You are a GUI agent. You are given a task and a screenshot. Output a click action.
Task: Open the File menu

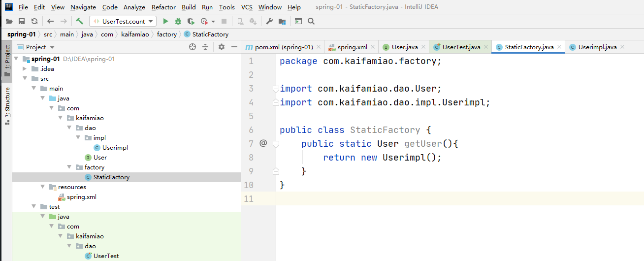(x=23, y=7)
